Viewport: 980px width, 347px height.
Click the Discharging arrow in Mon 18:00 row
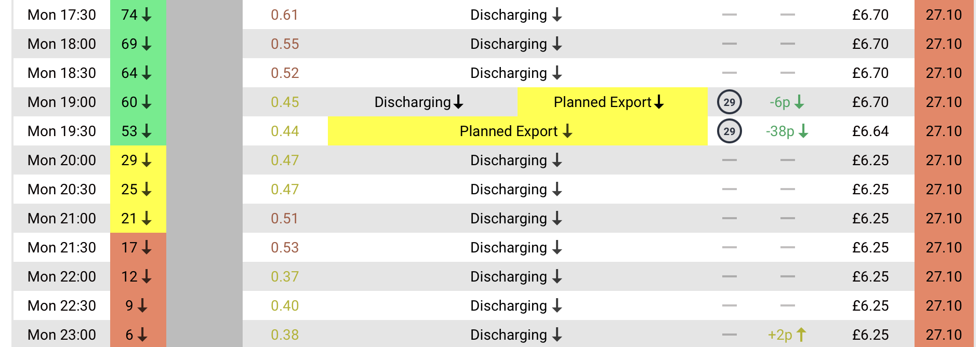tap(557, 44)
